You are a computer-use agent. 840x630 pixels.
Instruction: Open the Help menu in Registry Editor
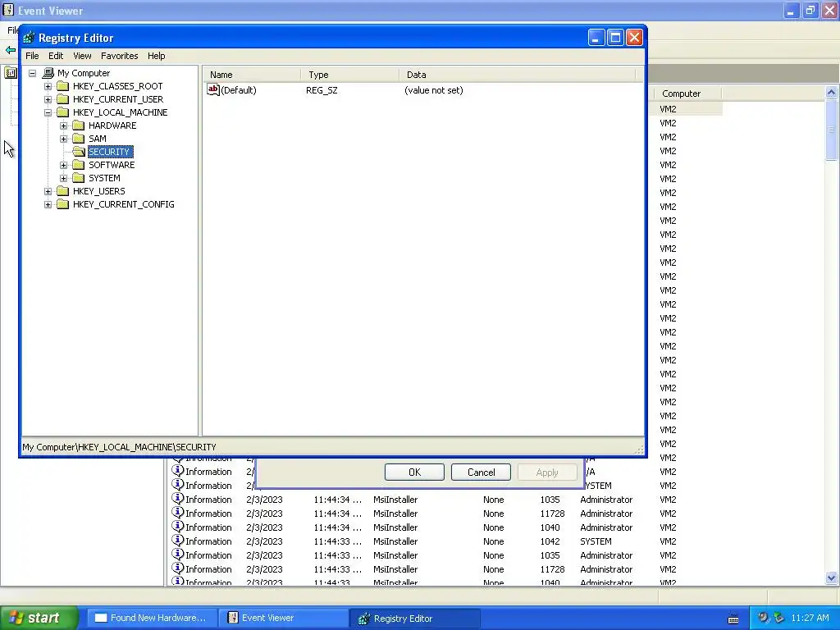(x=157, y=56)
